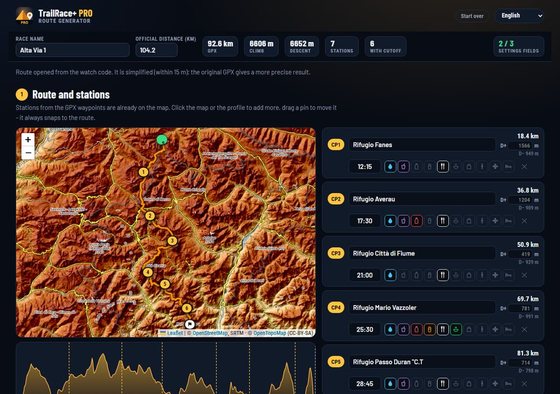Click fork-and-knife icon for Rifugio Città di Fiume
The width and height of the screenshot is (560, 394).
[443, 275]
